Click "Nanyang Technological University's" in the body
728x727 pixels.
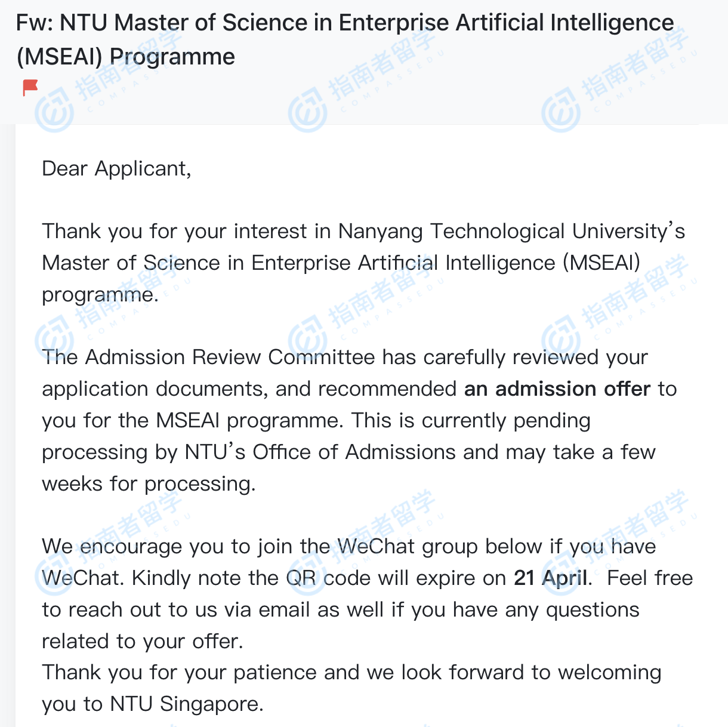[511, 232]
